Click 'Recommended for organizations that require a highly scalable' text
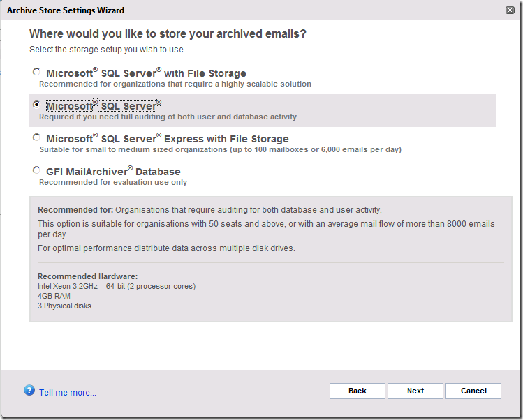The image size is (523, 420). pyautogui.click(x=175, y=84)
